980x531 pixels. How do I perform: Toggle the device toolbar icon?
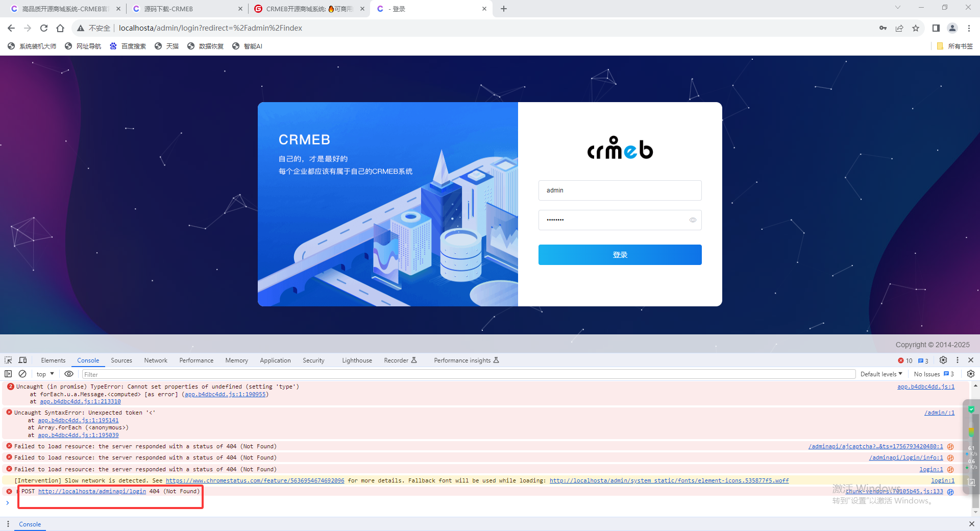coord(22,360)
